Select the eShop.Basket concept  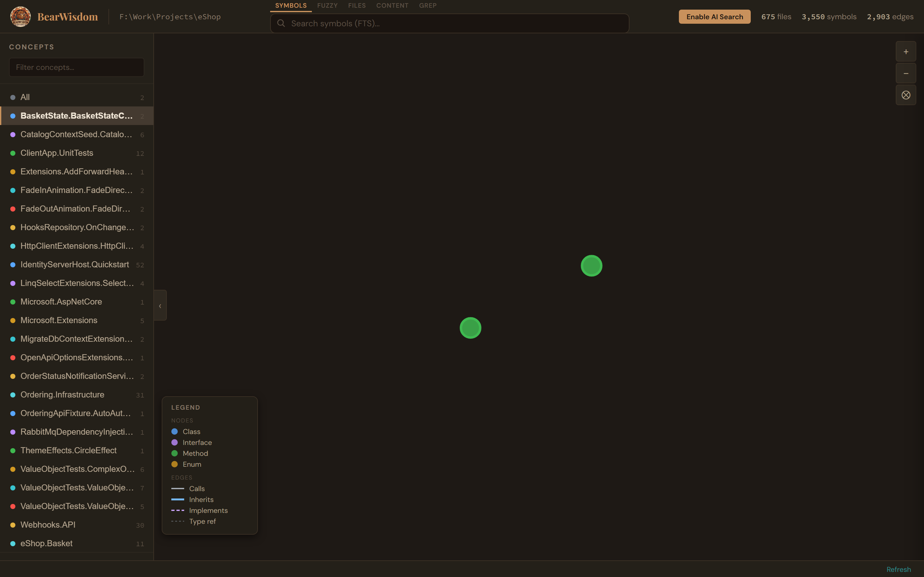pyautogui.click(x=46, y=543)
